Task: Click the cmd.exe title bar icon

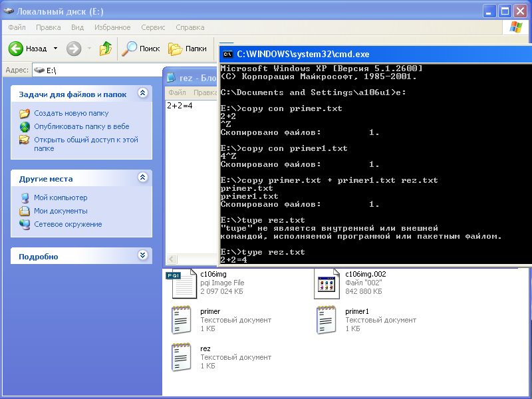Action: 227,55
